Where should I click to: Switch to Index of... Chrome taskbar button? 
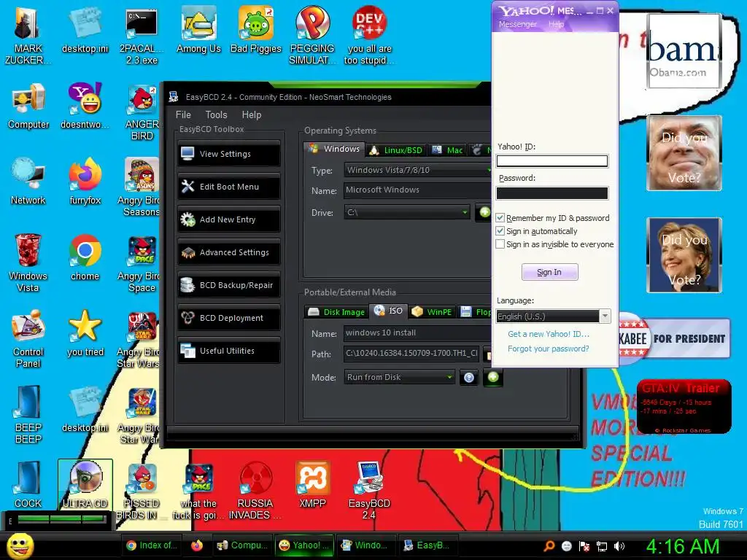pyautogui.click(x=152, y=545)
